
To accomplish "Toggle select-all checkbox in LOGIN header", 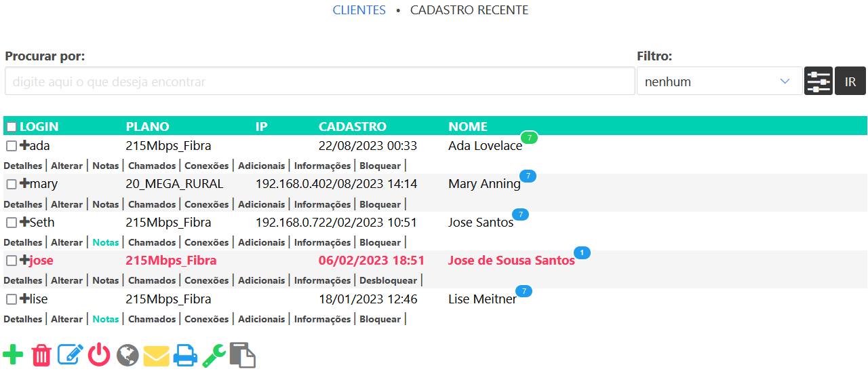I will 12,127.
